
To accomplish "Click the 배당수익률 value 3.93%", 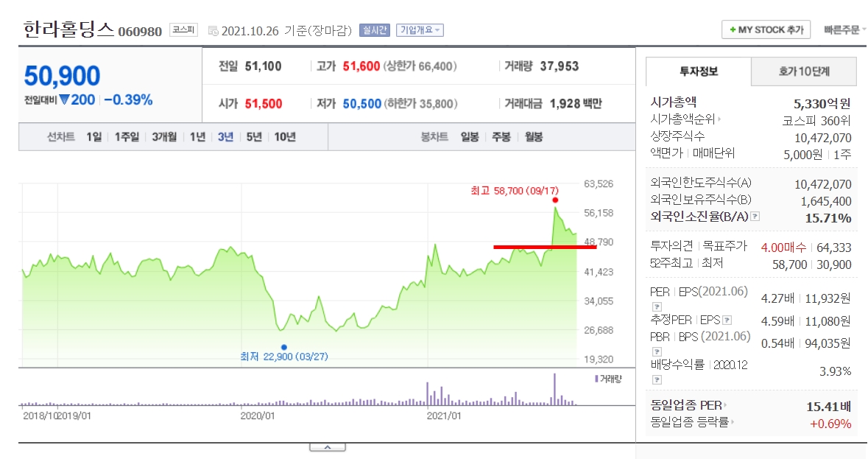I will click(x=836, y=371).
